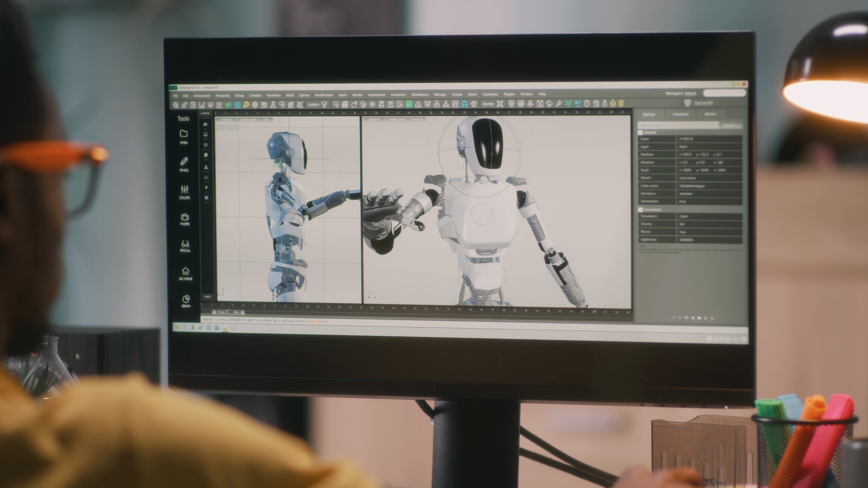The image size is (868, 488).
Task: Click the search field near Workspace
Action: tap(724, 93)
